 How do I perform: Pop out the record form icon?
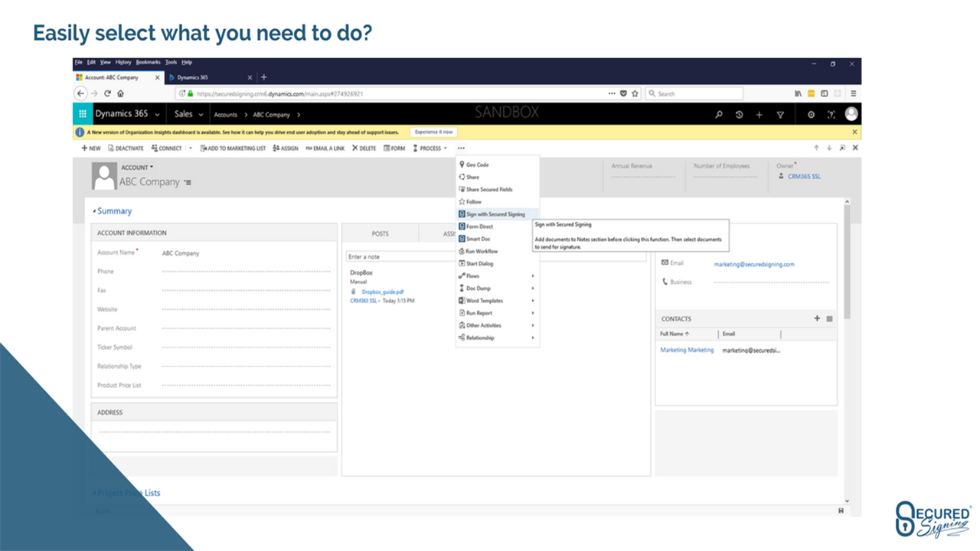[x=842, y=148]
